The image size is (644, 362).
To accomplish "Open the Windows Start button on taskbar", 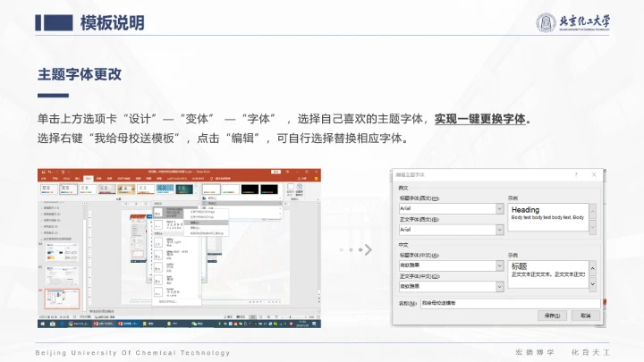I will click(x=42, y=324).
